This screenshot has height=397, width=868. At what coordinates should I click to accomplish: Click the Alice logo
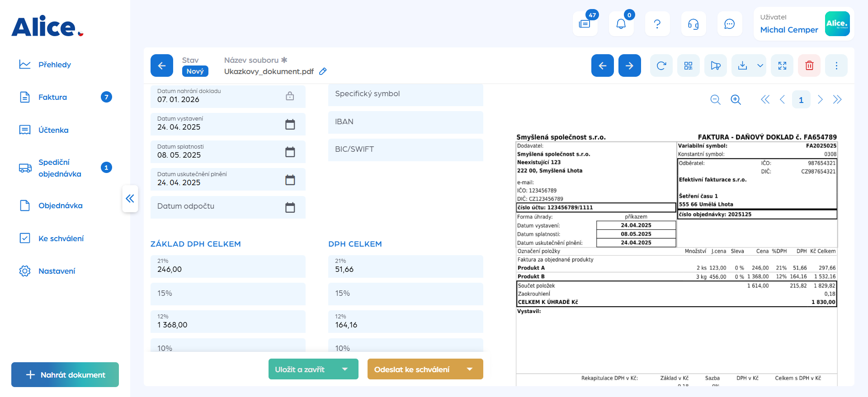(x=47, y=26)
